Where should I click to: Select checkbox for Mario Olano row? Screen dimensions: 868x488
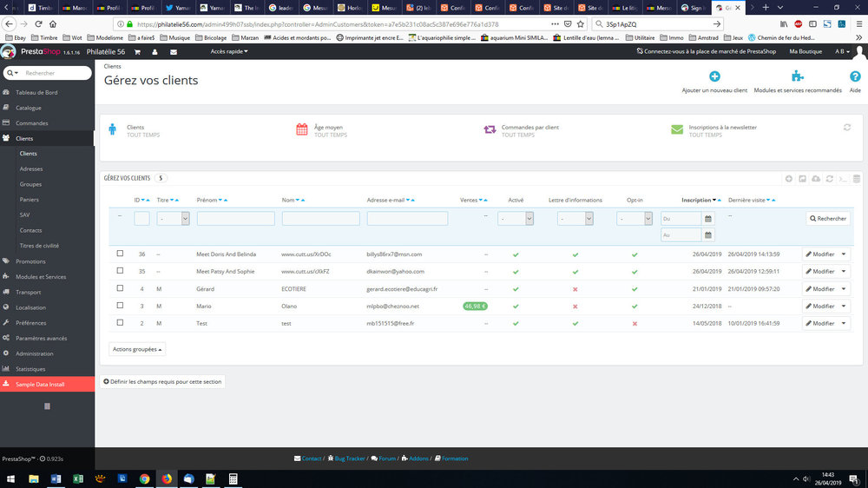pos(120,306)
